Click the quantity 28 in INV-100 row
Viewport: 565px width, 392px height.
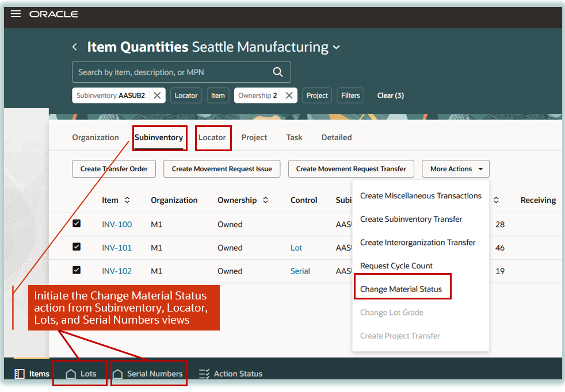point(500,224)
